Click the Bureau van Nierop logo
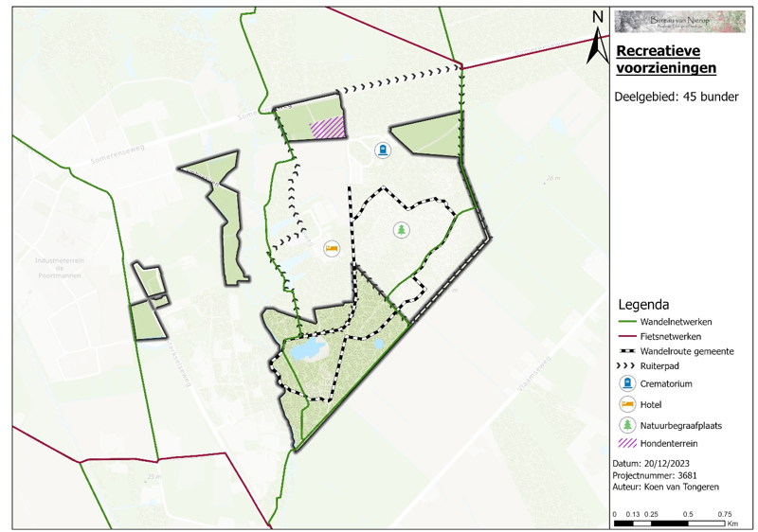 pos(679,22)
